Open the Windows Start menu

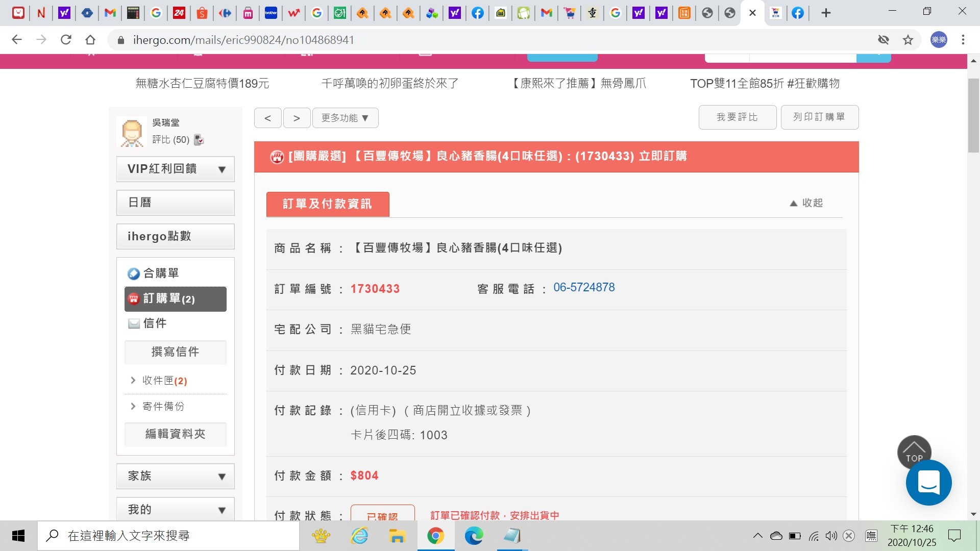18,536
